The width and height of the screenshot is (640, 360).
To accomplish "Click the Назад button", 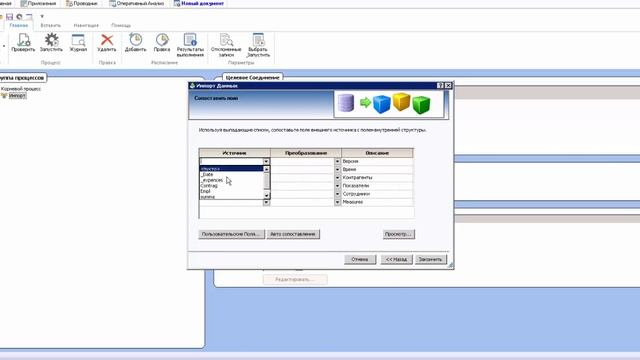I will [396, 259].
